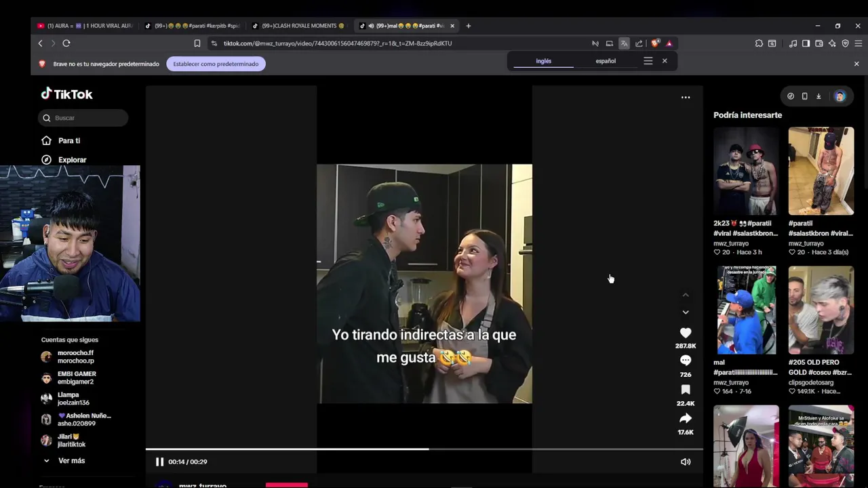Screen dimensions: 868x488
Task: Open mal #parati suggested video thumbnail
Action: coord(746,310)
